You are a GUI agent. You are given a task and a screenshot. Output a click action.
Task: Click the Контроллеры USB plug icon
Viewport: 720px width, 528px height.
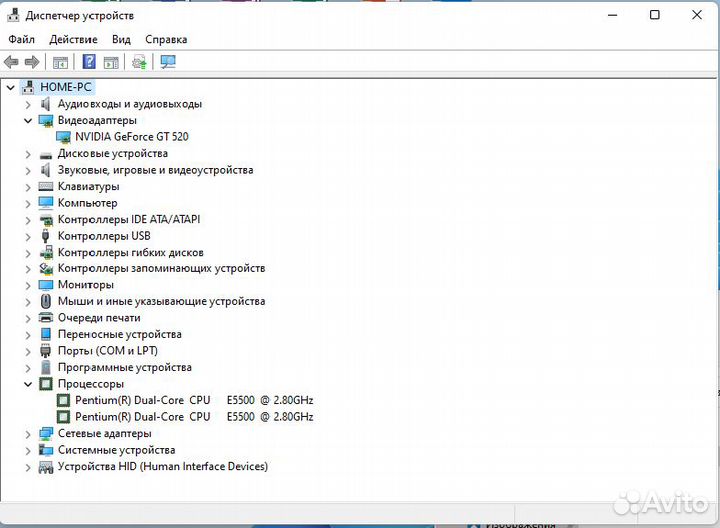tap(45, 236)
